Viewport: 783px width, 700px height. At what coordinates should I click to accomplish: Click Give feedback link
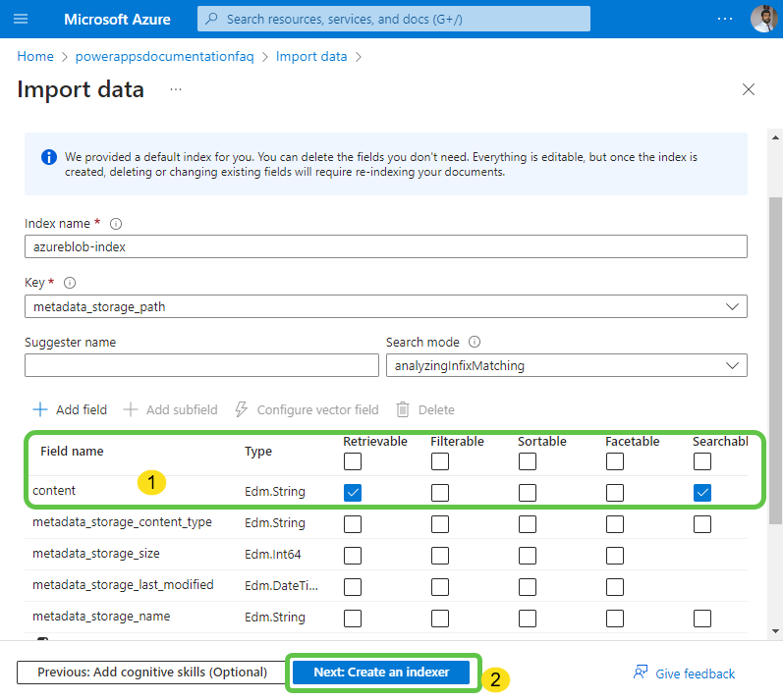[x=696, y=673]
